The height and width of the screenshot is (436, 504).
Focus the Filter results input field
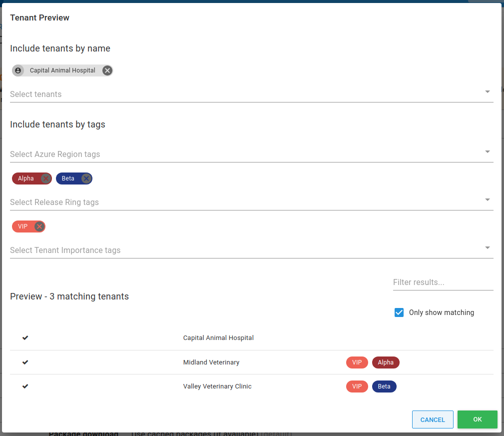pyautogui.click(x=443, y=282)
